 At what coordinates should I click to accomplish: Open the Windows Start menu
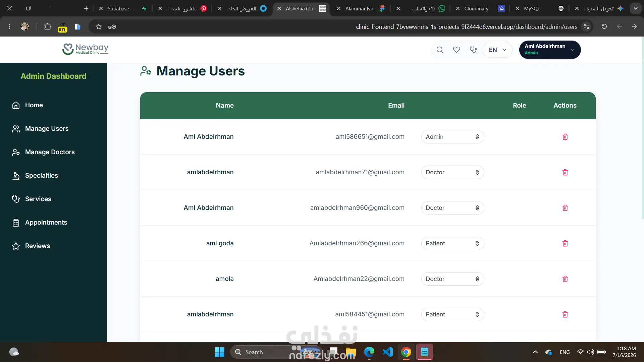219,352
